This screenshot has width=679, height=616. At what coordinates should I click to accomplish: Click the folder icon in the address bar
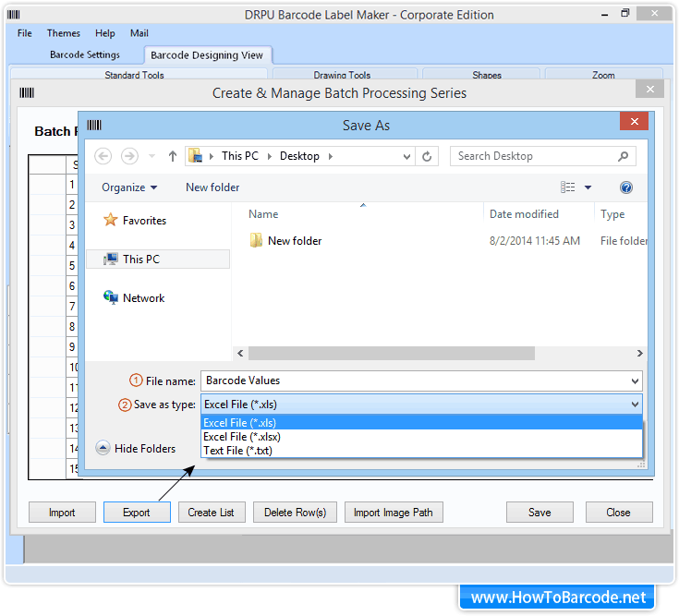[x=196, y=156]
